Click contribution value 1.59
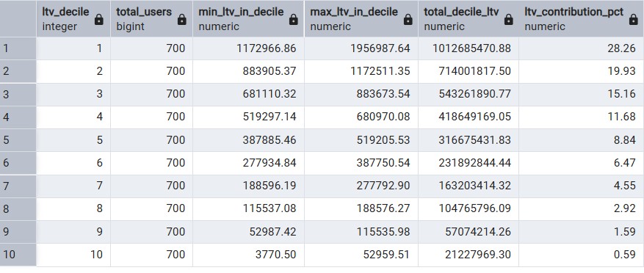644x273 pixels. [625, 232]
